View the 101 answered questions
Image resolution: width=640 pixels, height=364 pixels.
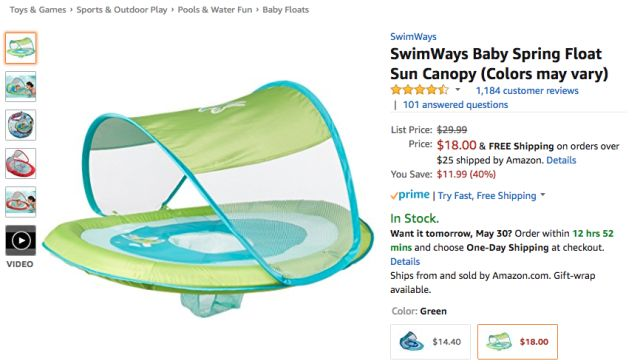(x=455, y=105)
